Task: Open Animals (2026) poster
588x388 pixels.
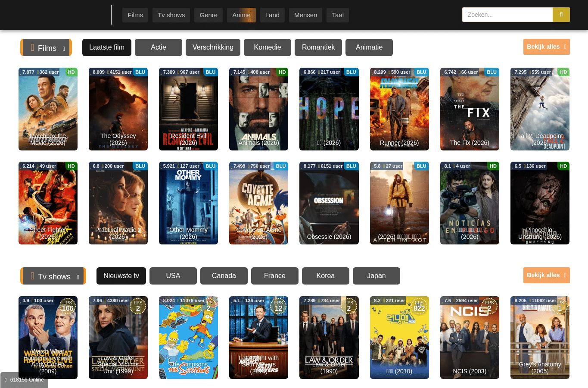Action: [258, 109]
